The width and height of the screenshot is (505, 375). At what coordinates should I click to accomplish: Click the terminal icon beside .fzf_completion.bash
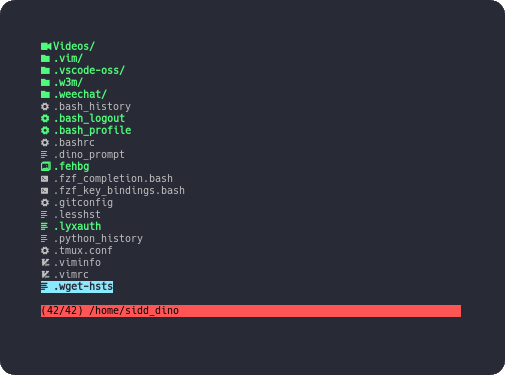pyautogui.click(x=44, y=179)
